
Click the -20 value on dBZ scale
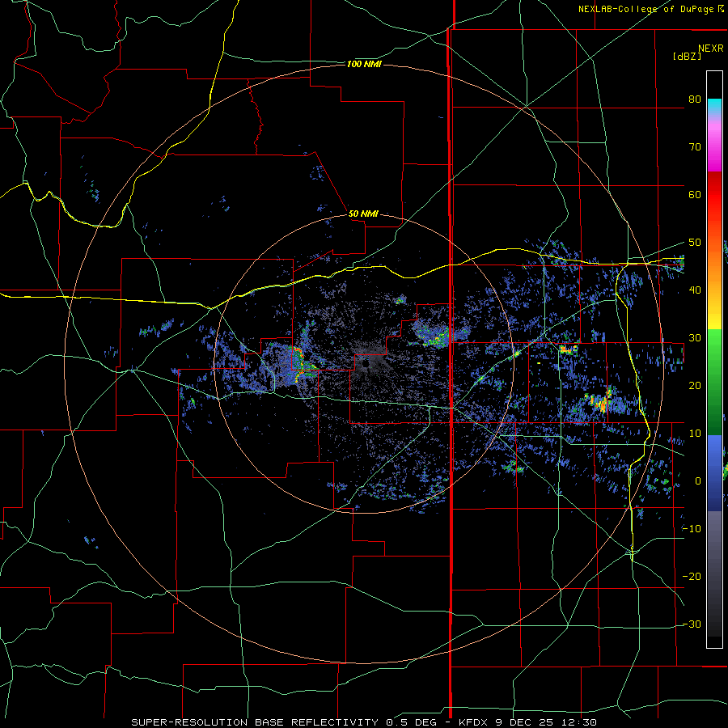(692, 576)
